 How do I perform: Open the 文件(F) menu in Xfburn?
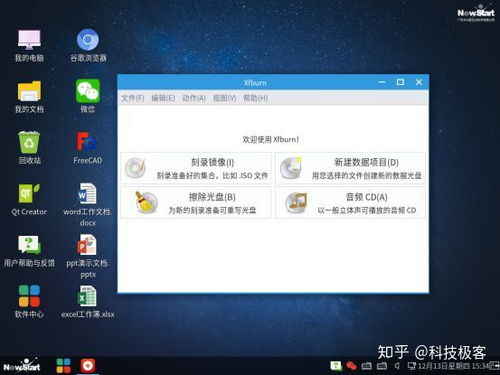click(x=132, y=98)
